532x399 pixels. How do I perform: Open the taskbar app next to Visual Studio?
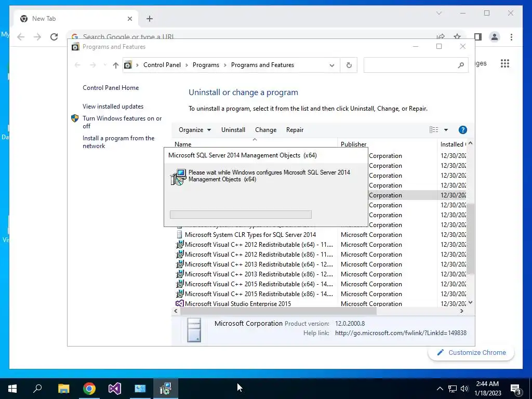(140, 389)
